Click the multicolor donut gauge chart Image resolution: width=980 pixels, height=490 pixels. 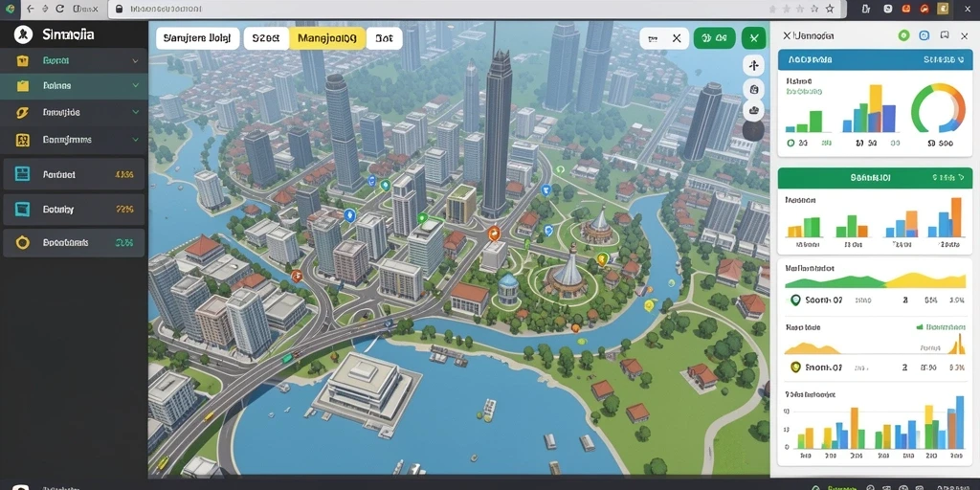938,108
